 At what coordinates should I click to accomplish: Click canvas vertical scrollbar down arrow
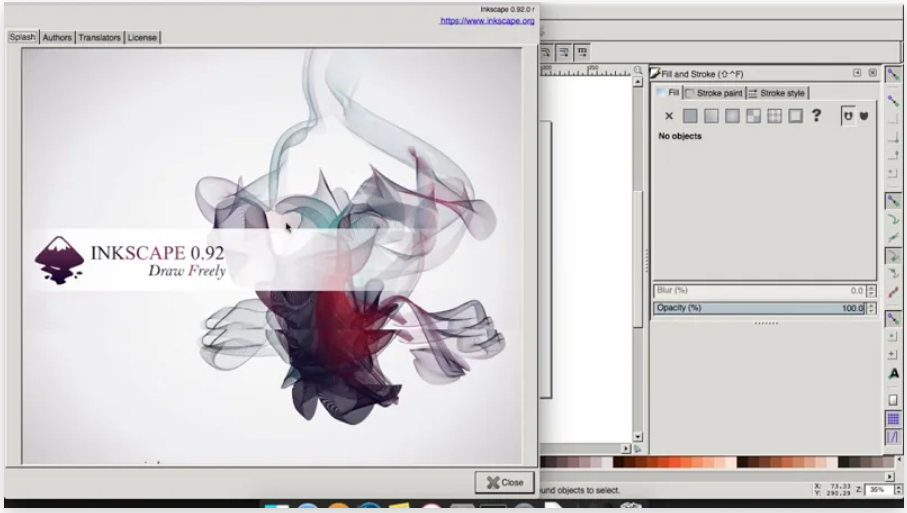(x=637, y=437)
